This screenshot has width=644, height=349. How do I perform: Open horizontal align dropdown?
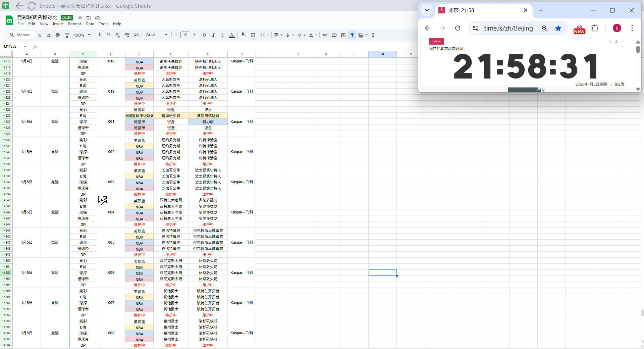[x=278, y=35]
